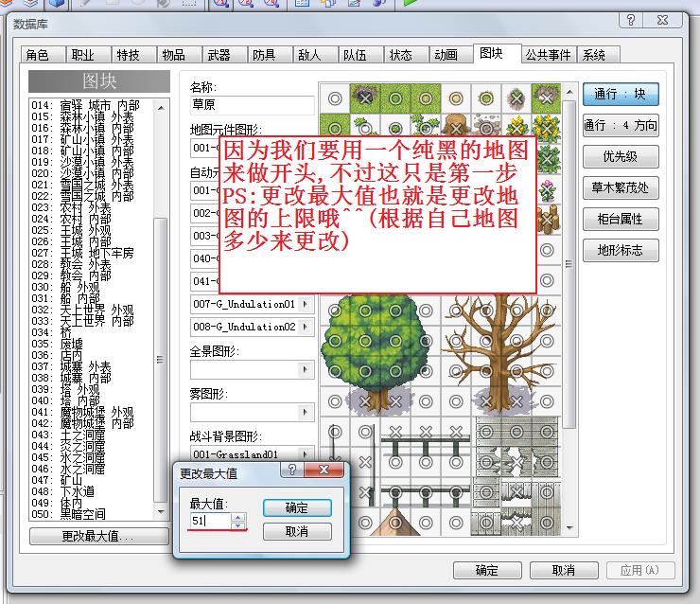Toggle passage on stone rubble tile
The width and height of the screenshot is (700, 604).
coord(486,129)
